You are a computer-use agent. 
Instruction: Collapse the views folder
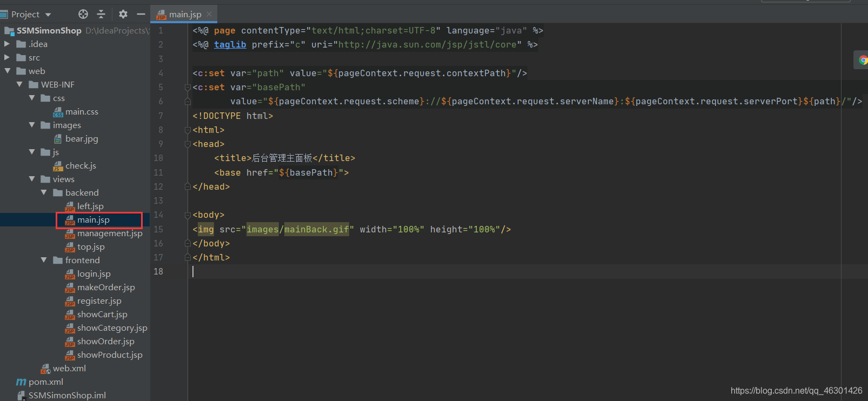[32, 179]
